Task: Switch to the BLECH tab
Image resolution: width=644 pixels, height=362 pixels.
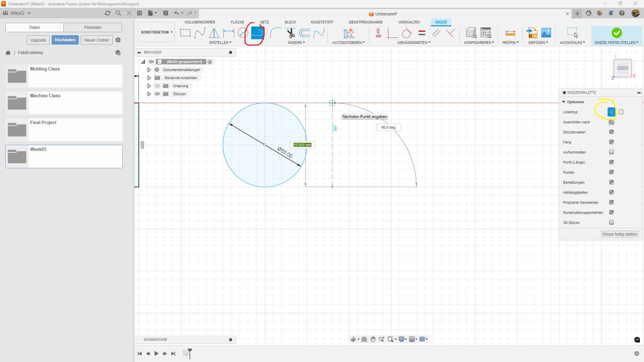Action: [290, 22]
